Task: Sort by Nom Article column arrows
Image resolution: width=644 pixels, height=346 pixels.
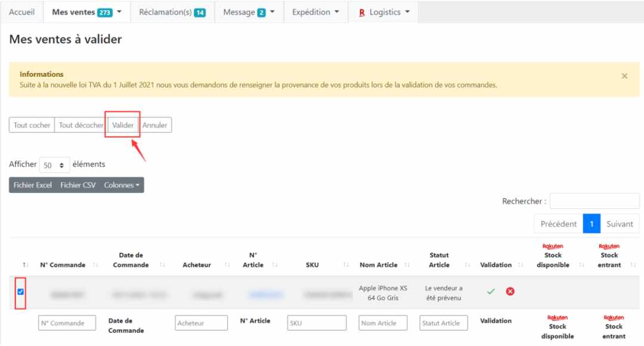Action: point(407,265)
